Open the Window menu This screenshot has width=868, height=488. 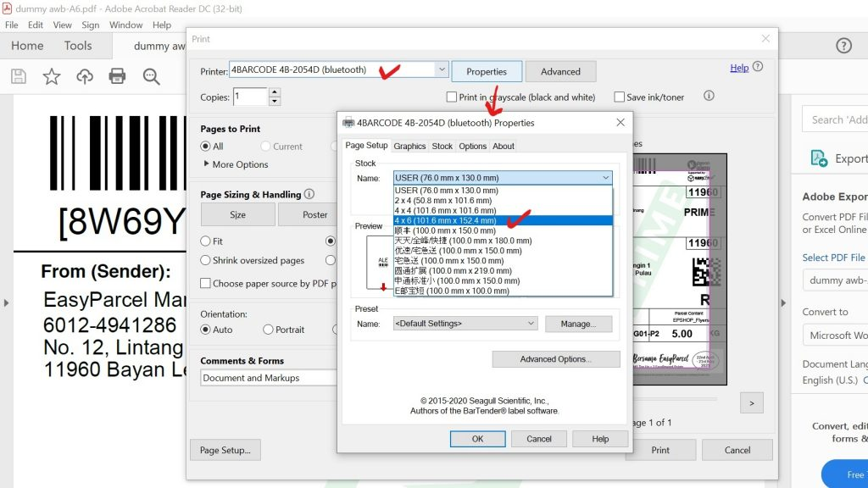(x=125, y=25)
